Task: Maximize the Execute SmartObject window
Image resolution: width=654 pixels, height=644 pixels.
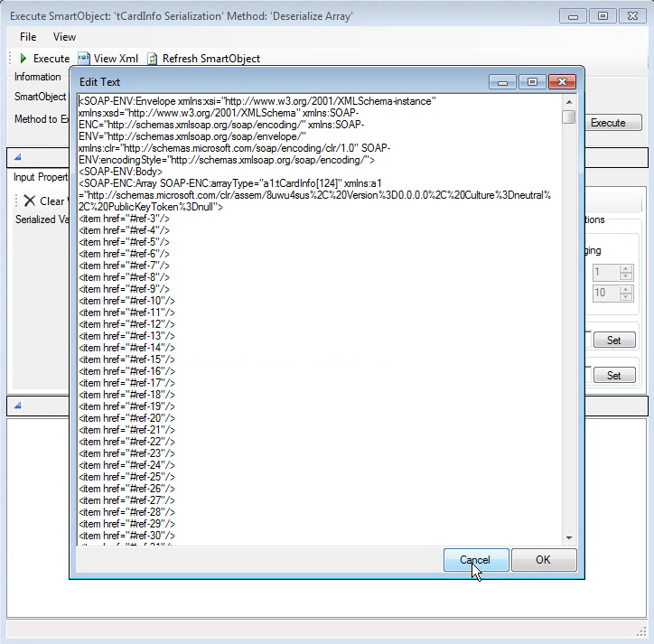Action: click(x=603, y=16)
